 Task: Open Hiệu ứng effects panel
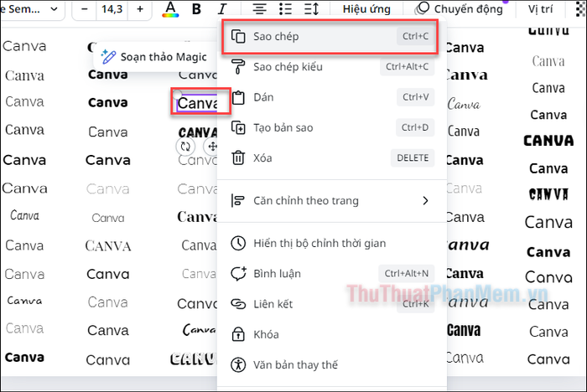tap(366, 9)
